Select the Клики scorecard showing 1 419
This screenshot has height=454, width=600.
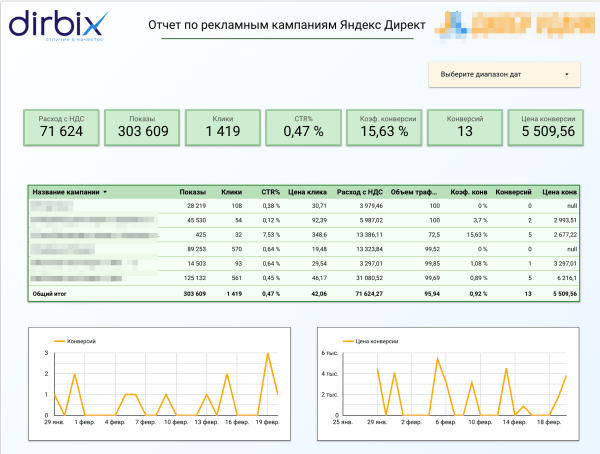click(222, 125)
